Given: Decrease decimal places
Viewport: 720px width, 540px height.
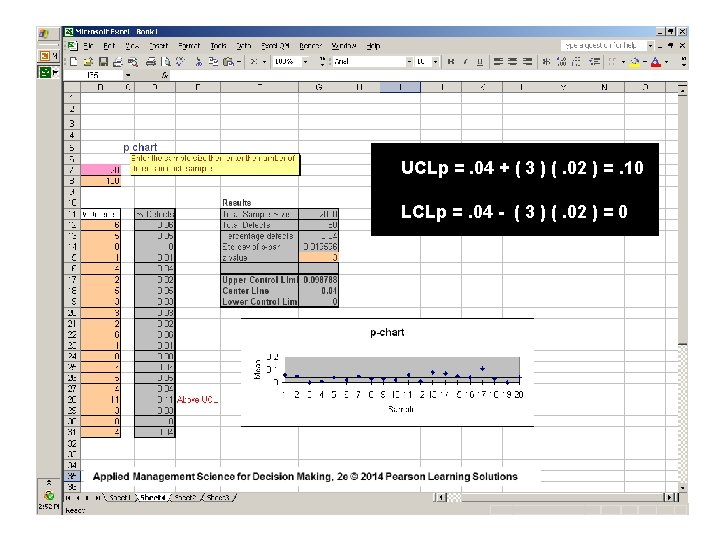Looking at the screenshot, I should (576, 62).
